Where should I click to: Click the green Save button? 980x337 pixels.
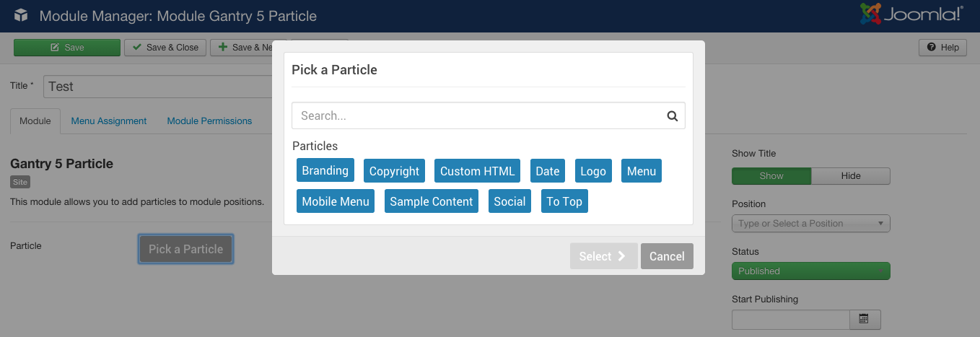[x=67, y=48]
